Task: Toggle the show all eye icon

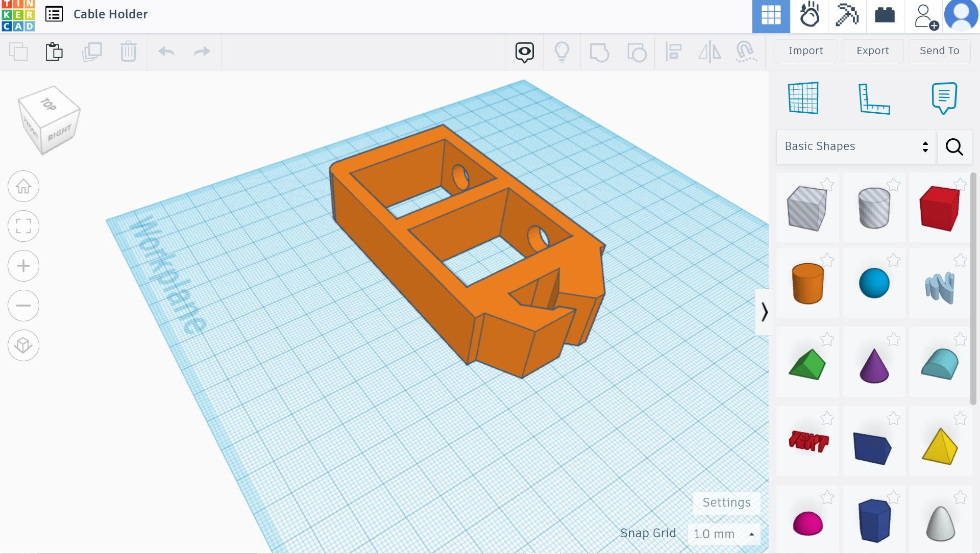Action: point(525,52)
